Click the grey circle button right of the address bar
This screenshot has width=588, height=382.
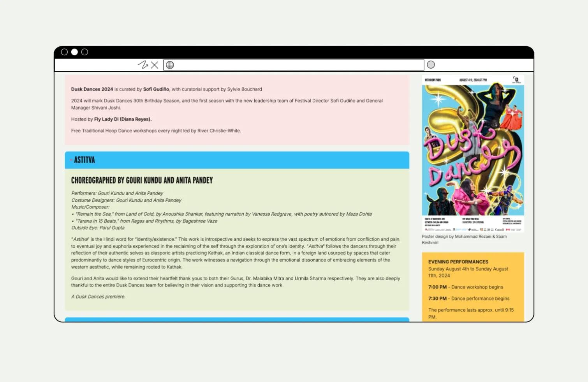[431, 65]
